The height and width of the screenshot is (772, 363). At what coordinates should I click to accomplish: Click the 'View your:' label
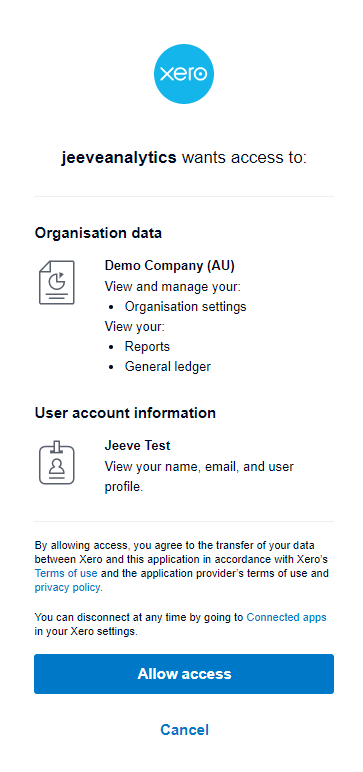click(x=134, y=326)
